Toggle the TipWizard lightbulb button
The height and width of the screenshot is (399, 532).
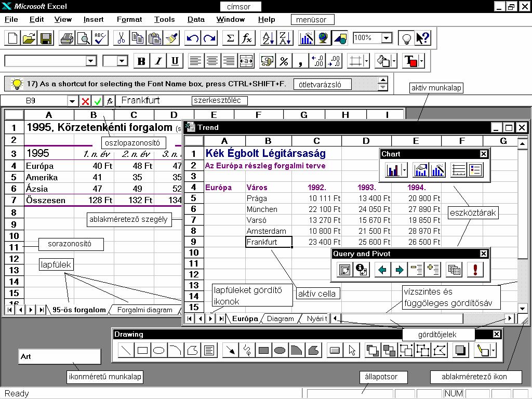click(x=406, y=38)
